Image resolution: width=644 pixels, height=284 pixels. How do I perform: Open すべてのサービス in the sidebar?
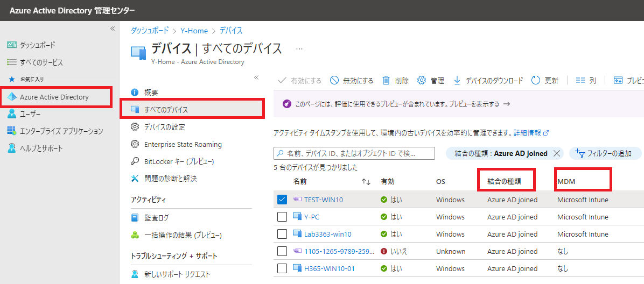(41, 62)
